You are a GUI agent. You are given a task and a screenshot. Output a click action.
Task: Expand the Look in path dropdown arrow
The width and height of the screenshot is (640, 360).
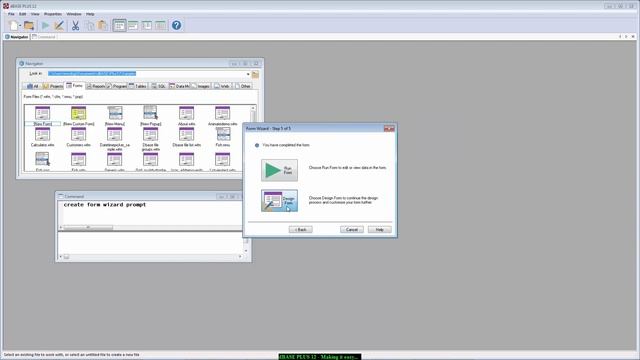pos(248,74)
